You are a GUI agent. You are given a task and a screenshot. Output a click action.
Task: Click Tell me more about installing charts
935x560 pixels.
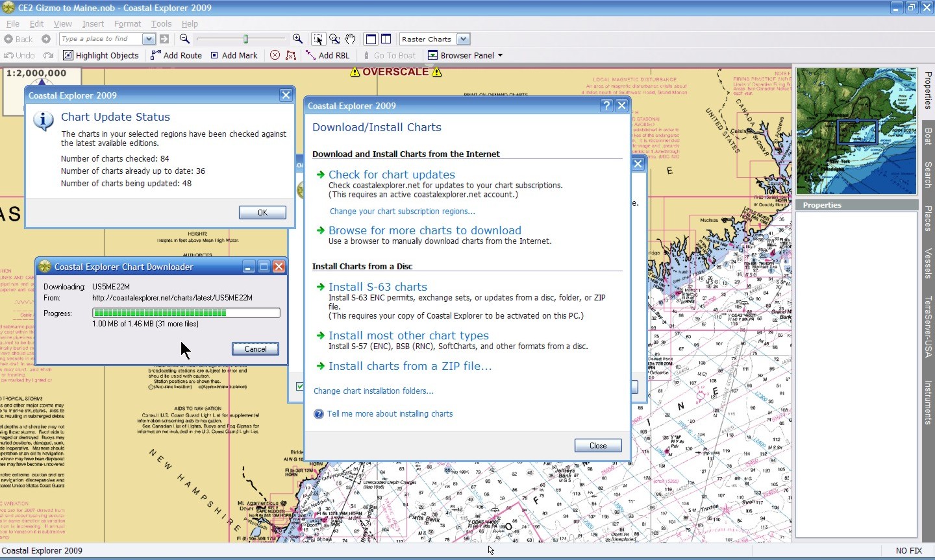click(x=390, y=414)
